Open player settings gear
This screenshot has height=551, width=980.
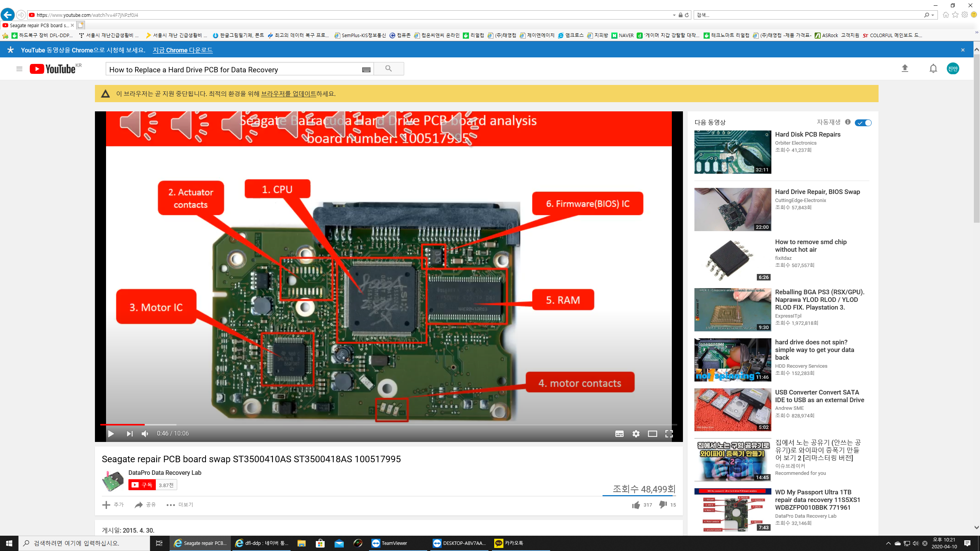636,434
